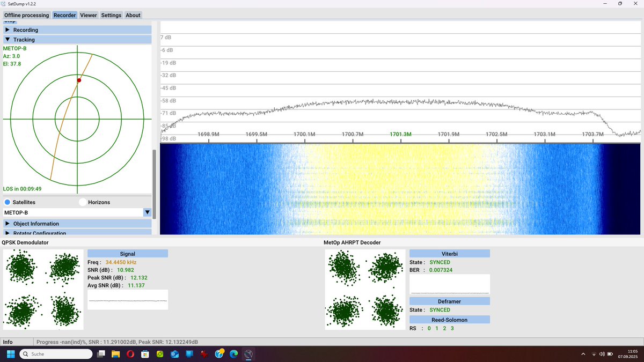Screen dimensions: 644x362
Task: Click the Deframer section header
Action: [x=450, y=301]
